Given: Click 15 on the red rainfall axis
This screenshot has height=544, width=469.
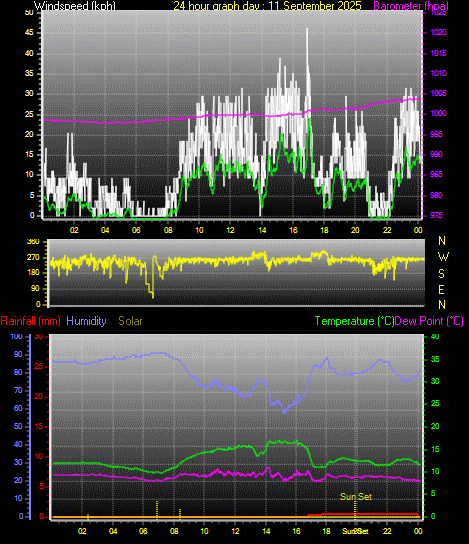Looking at the screenshot, I should coord(39,426).
